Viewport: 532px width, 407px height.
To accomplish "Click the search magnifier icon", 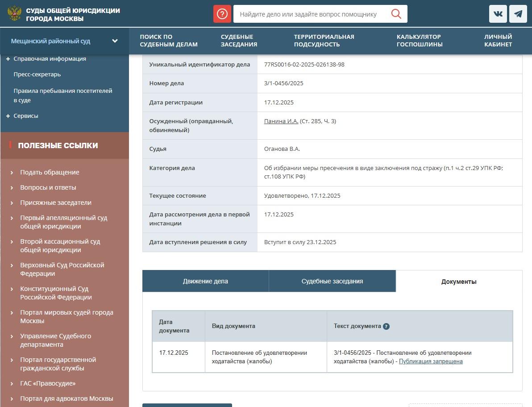I will click(396, 14).
